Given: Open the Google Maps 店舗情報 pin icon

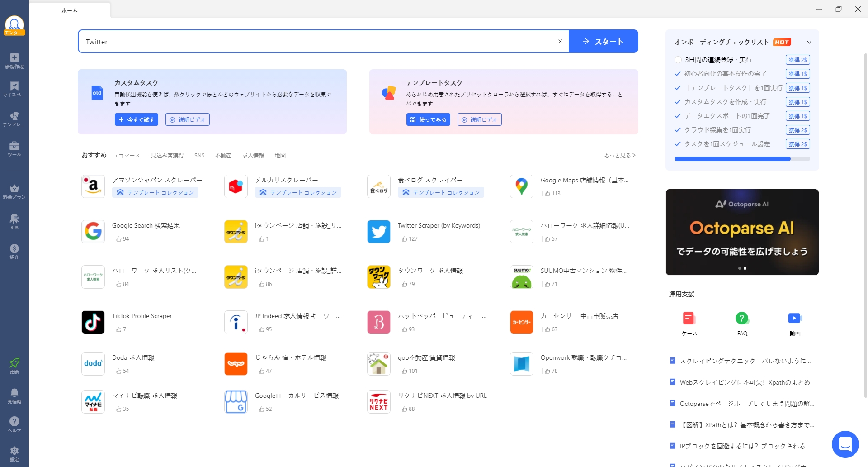Looking at the screenshot, I should tap(522, 186).
